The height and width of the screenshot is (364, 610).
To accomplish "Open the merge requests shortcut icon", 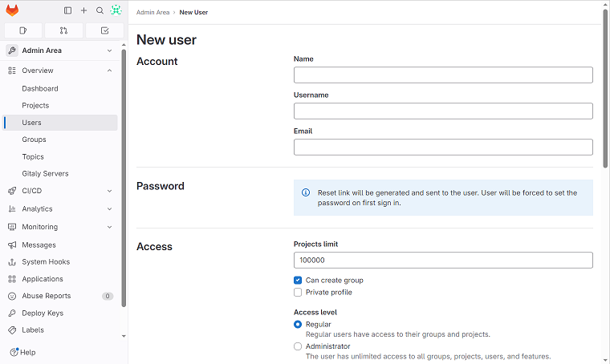I will [64, 30].
